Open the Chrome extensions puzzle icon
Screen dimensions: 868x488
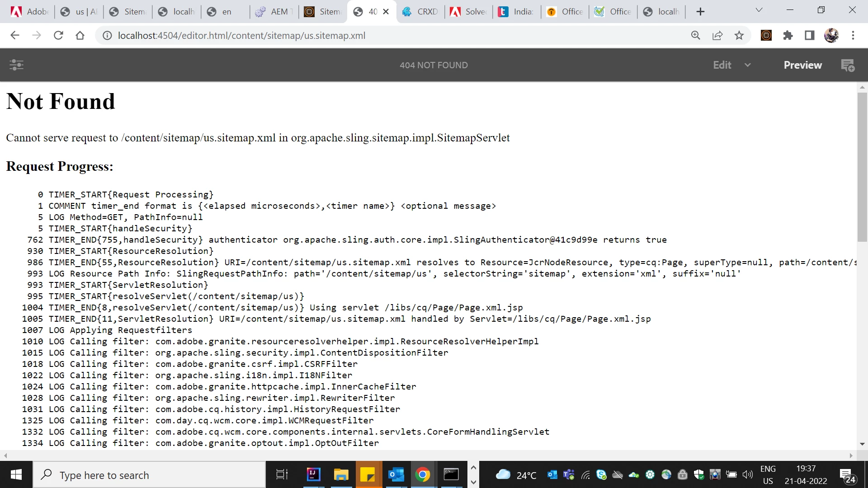[788, 35]
